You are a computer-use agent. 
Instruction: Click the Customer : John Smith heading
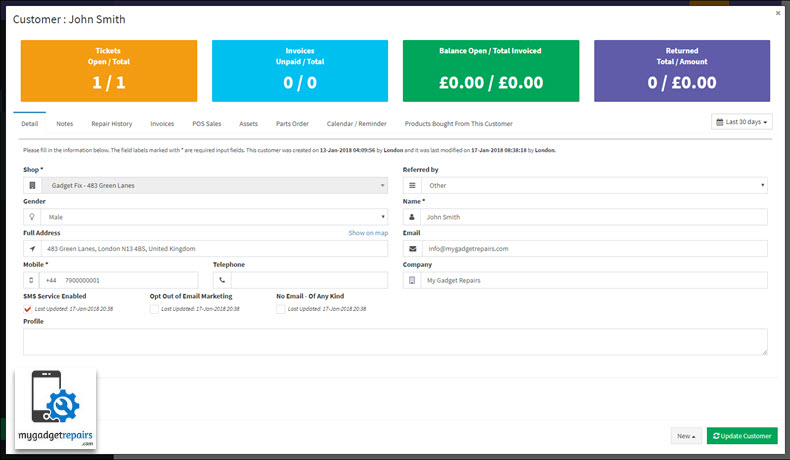point(69,19)
